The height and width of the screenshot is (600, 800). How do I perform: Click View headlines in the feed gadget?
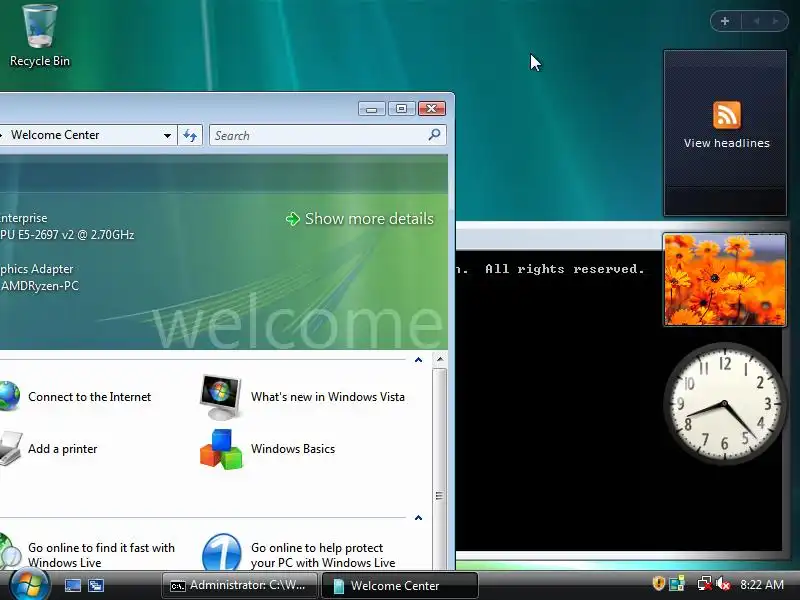[727, 143]
